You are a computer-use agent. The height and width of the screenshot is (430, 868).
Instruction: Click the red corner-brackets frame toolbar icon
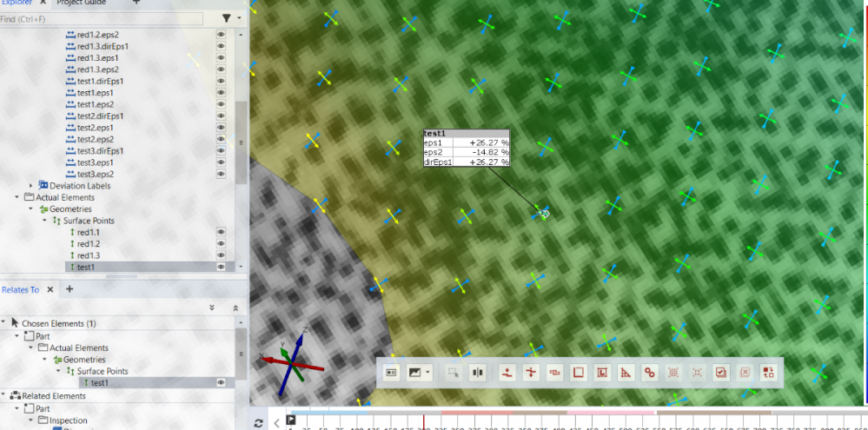tap(697, 373)
